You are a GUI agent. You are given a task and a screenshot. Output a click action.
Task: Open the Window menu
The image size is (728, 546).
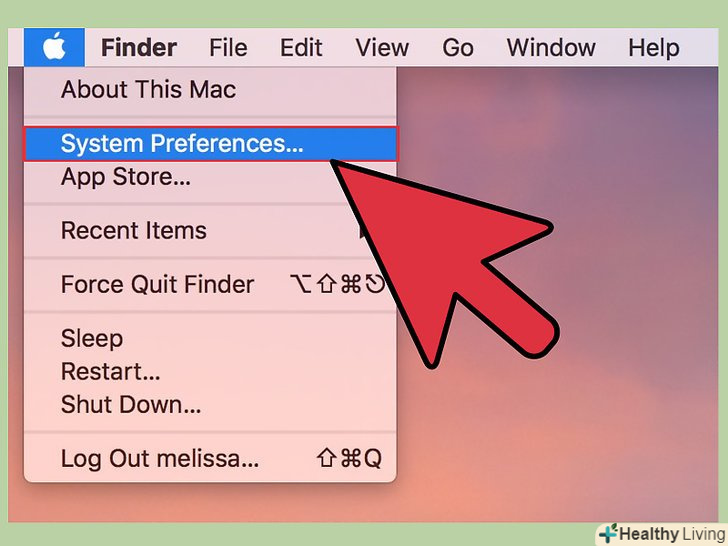tap(551, 48)
